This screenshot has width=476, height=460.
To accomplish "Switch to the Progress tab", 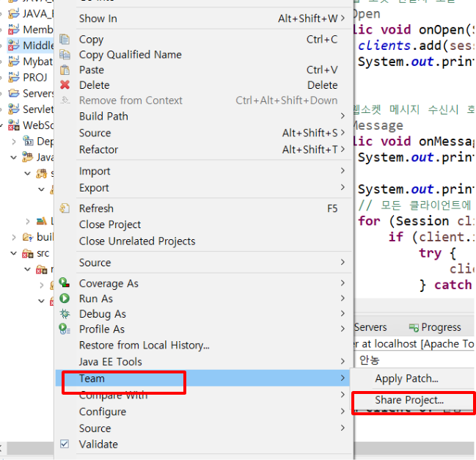I will [x=435, y=327].
